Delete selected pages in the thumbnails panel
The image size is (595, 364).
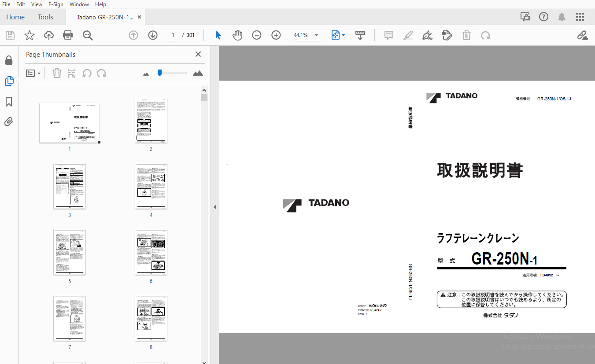coord(57,73)
